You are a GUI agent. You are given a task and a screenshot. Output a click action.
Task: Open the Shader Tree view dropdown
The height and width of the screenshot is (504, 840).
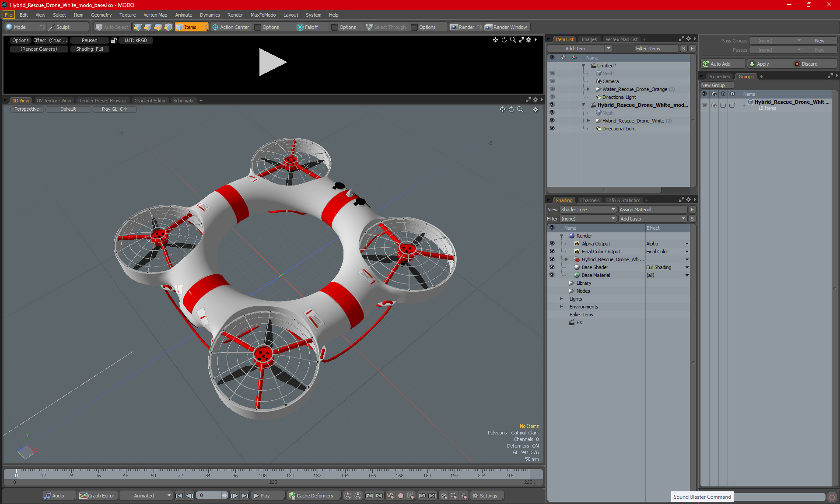[588, 210]
